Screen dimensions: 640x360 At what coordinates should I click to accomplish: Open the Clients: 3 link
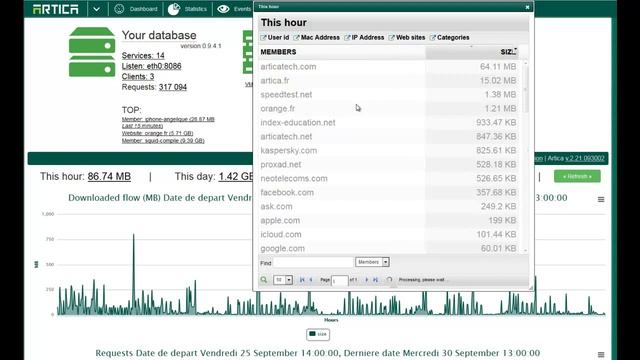pos(138,77)
